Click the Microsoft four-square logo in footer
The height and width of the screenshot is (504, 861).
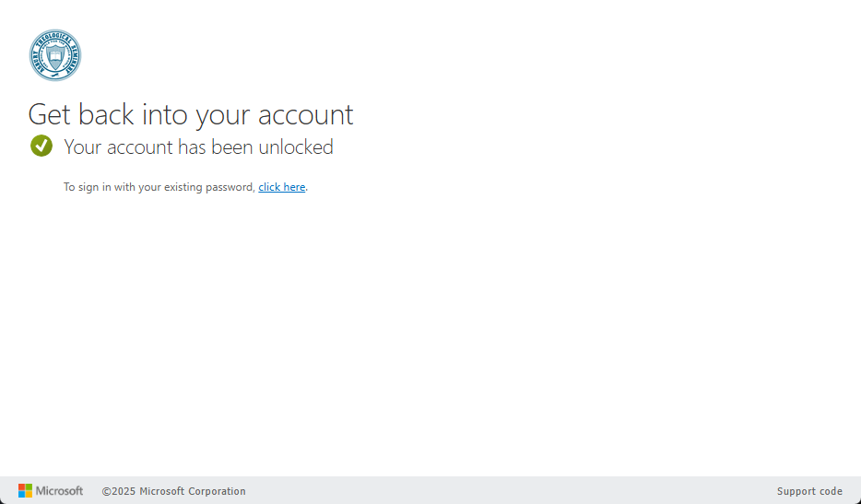tap(25, 491)
